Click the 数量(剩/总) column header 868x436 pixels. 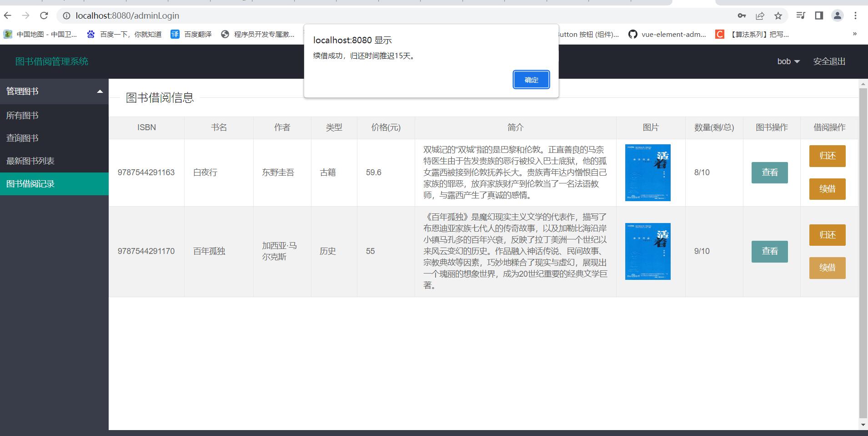(714, 128)
